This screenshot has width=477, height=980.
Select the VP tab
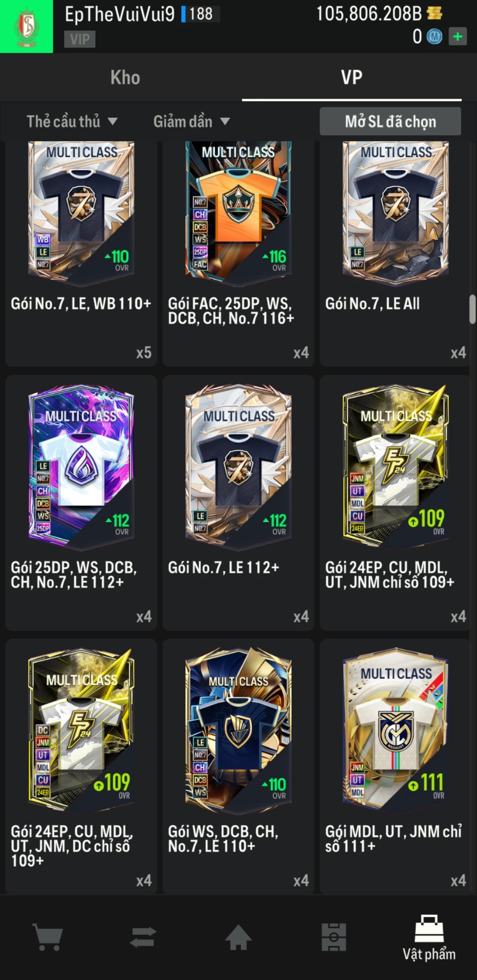pyautogui.click(x=352, y=78)
